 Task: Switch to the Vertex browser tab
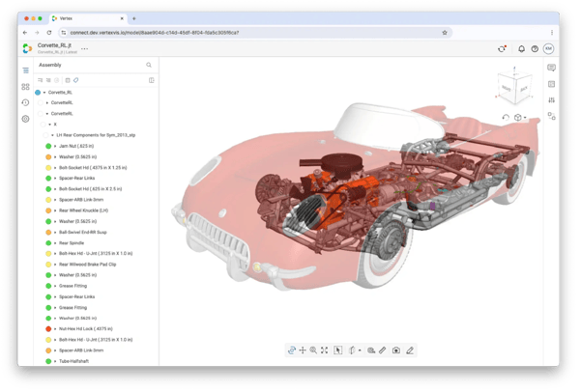tap(88, 18)
